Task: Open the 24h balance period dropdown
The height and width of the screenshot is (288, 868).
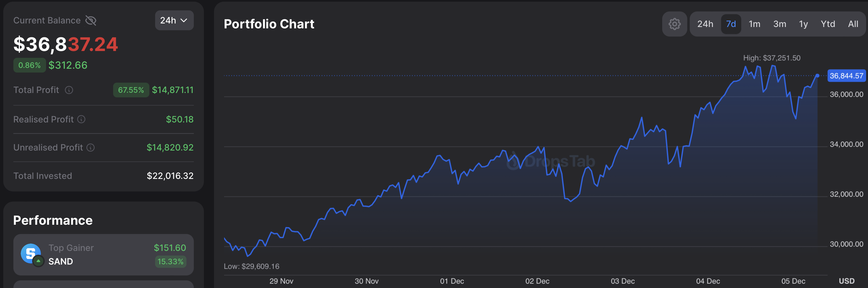Action: (x=174, y=20)
